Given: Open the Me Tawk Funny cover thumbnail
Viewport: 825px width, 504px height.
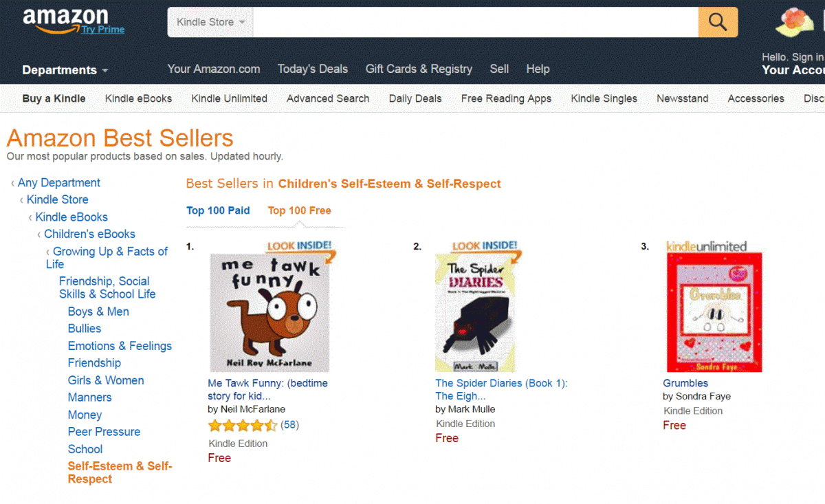Looking at the screenshot, I should pos(269,313).
